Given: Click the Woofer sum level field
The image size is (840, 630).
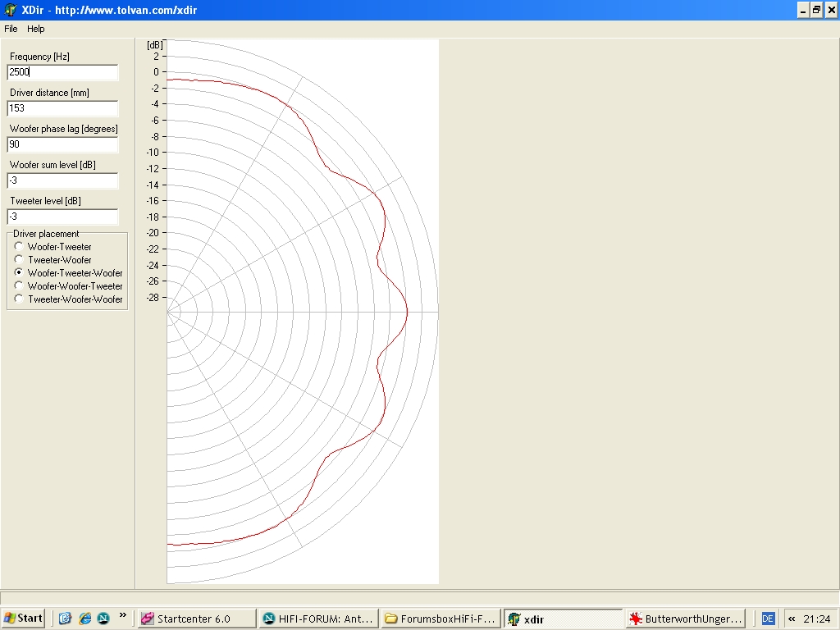Looking at the screenshot, I should pyautogui.click(x=62, y=180).
